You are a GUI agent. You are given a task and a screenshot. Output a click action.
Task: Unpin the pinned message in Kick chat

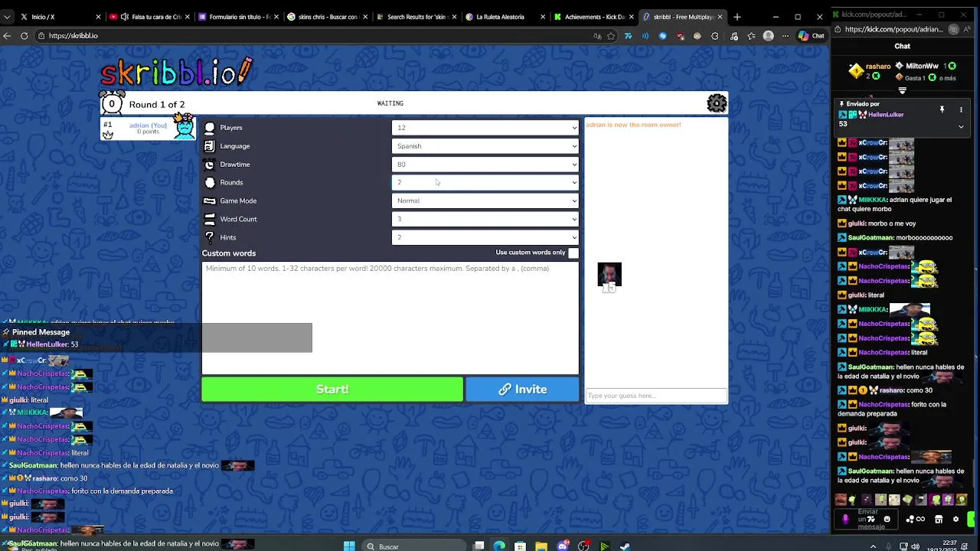pyautogui.click(x=942, y=110)
